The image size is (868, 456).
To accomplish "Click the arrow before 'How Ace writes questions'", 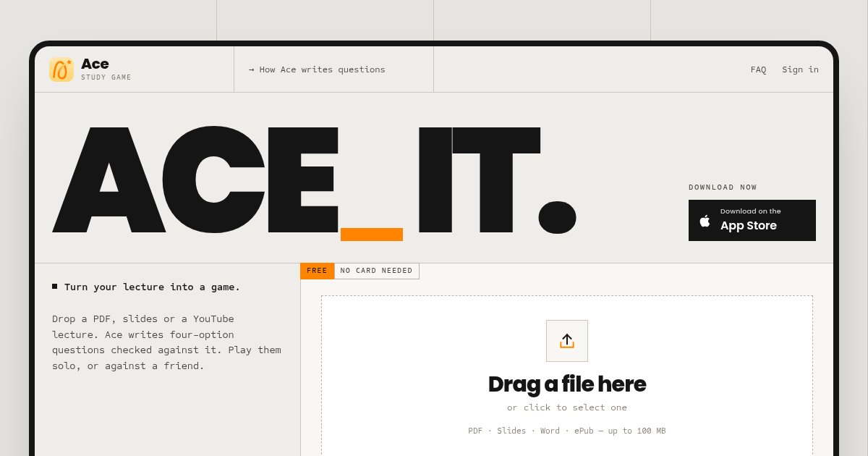I will click(x=252, y=69).
